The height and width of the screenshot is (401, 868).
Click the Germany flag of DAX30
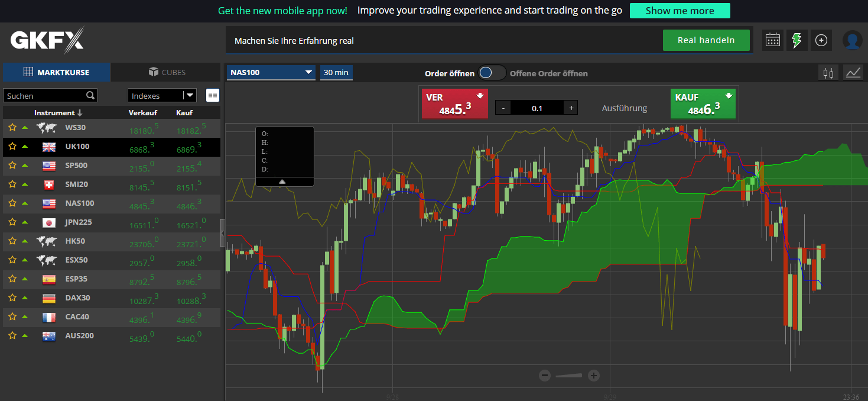pos(49,298)
